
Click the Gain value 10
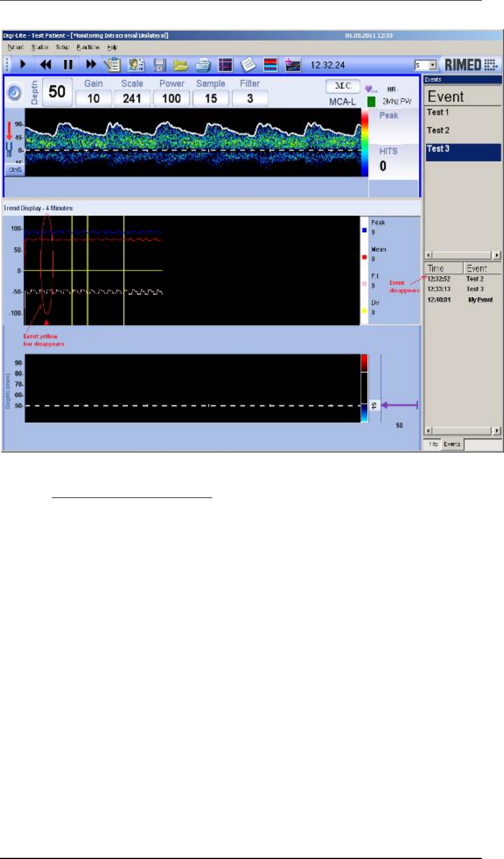pos(94,99)
